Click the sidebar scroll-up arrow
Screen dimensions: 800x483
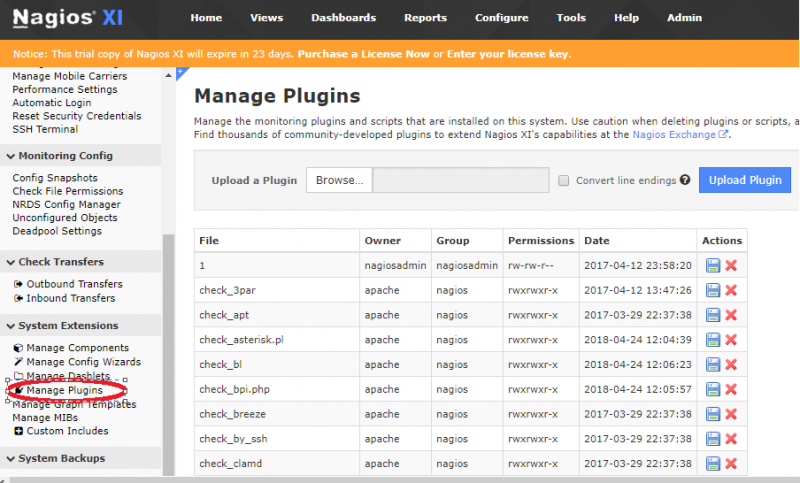pos(168,75)
